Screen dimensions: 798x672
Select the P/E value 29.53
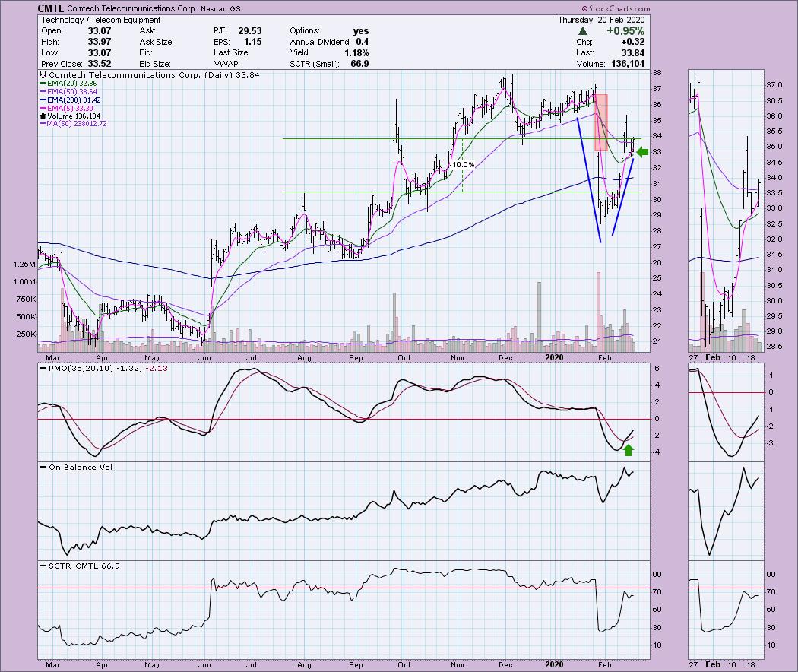(250, 31)
